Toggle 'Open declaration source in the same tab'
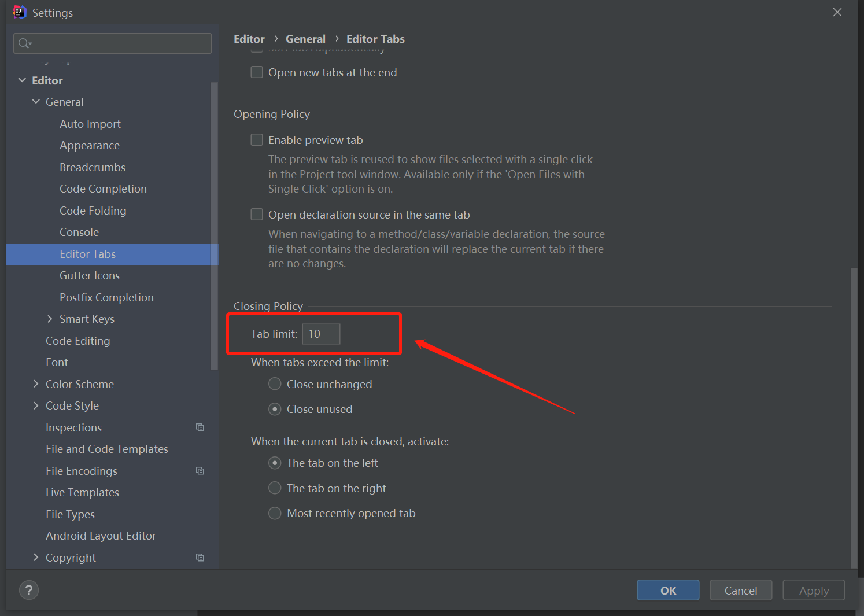864x616 pixels. [x=257, y=215]
